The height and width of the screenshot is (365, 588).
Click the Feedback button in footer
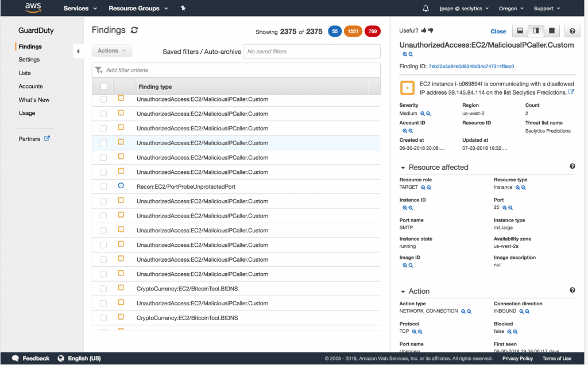pos(31,358)
